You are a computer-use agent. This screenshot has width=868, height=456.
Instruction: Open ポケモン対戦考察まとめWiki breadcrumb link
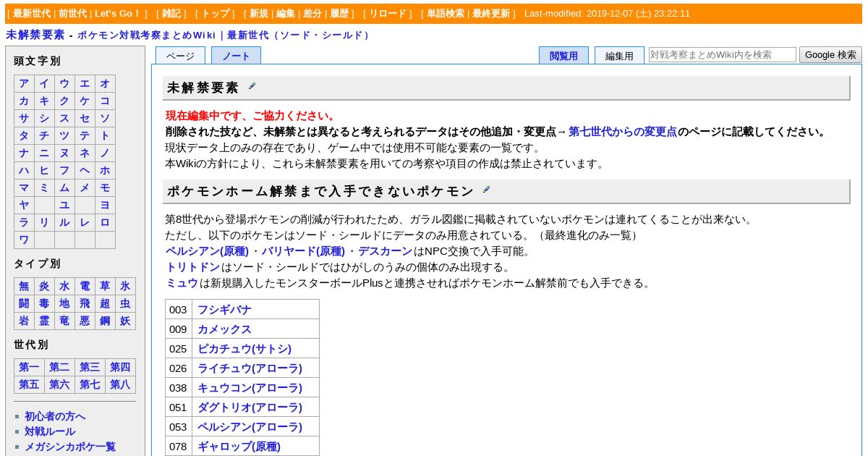[x=147, y=35]
